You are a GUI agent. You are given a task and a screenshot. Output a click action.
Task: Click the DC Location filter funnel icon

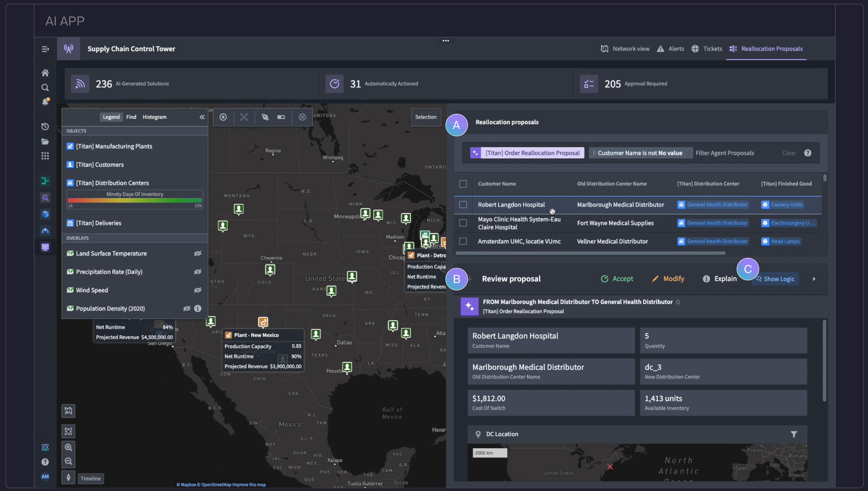pos(794,434)
